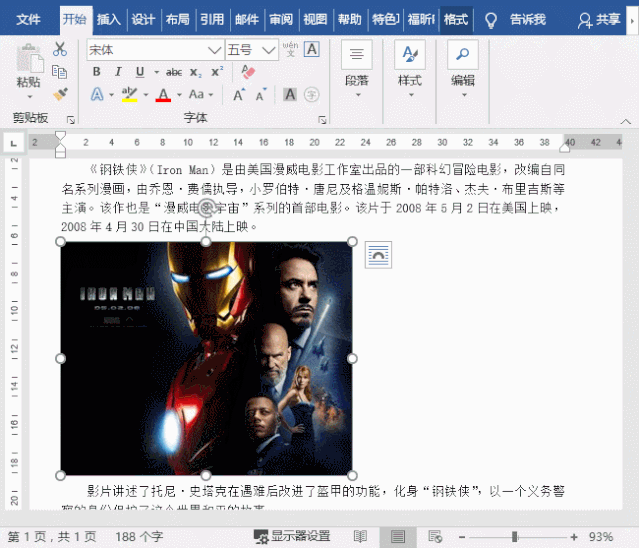639x548 pixels.
Task: Switch to the 审阅 Review tab
Action: (x=281, y=20)
